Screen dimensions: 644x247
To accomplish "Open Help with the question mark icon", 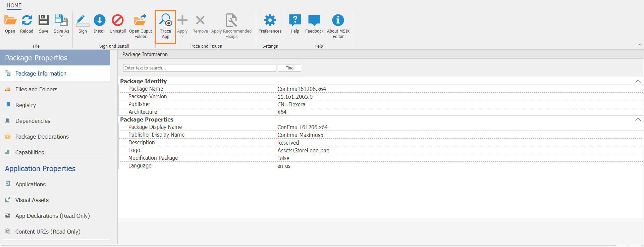I will click(295, 20).
